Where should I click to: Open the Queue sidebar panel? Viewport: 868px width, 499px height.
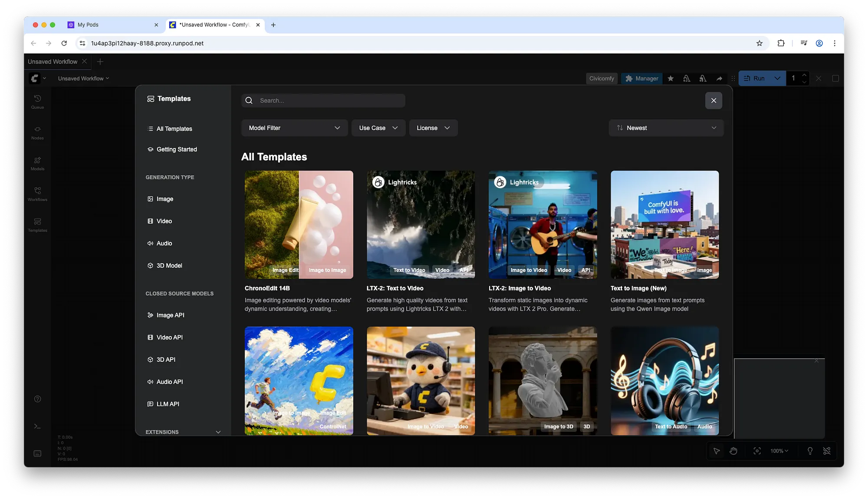click(37, 102)
